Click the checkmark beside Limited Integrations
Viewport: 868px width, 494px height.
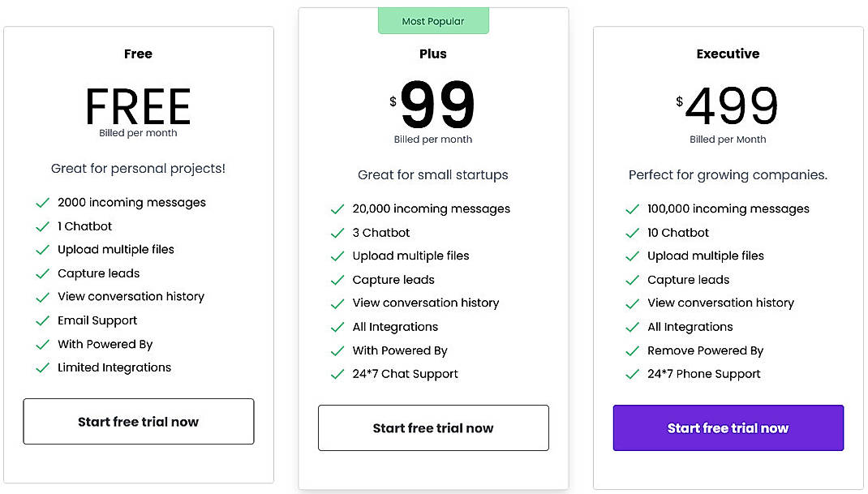(x=43, y=367)
